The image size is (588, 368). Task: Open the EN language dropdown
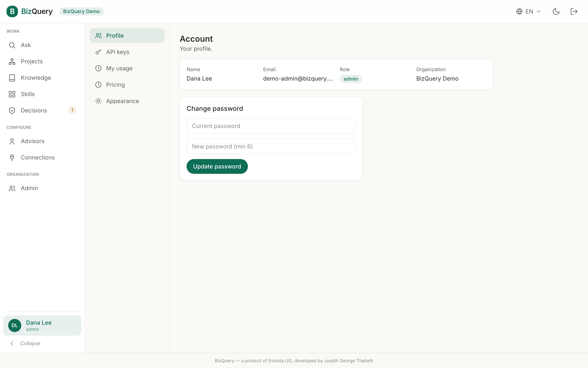click(528, 11)
